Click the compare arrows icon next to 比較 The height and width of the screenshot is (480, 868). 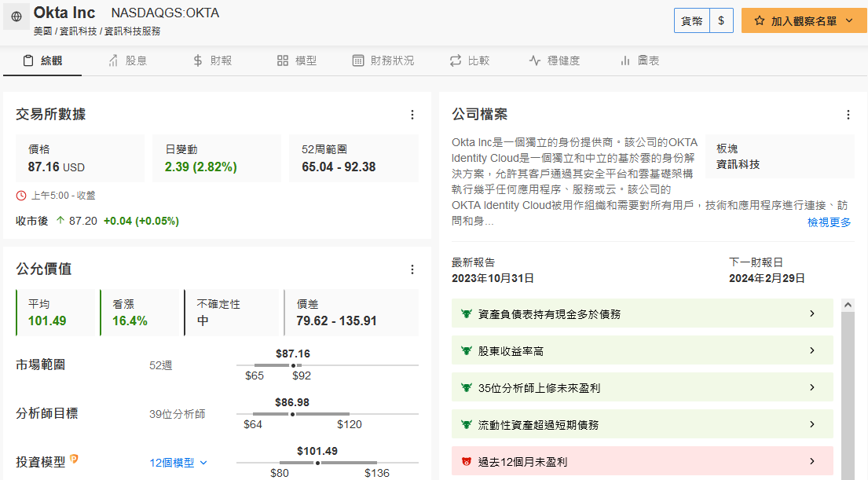[456, 61]
